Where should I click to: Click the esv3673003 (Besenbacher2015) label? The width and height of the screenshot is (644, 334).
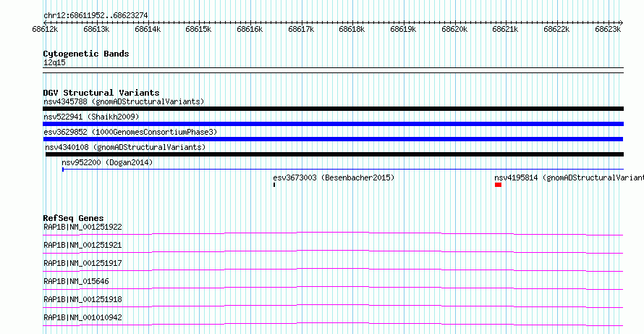pos(334,178)
